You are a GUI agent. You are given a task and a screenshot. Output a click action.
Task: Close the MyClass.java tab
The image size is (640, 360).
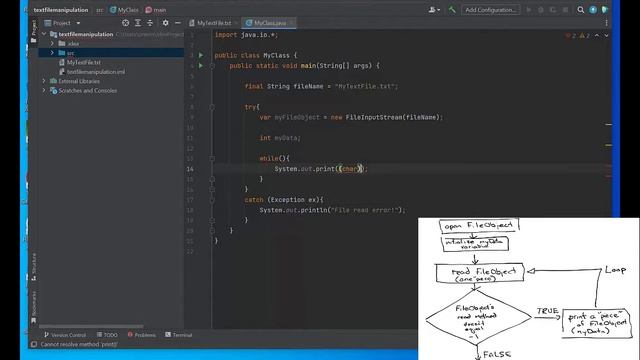coord(292,23)
